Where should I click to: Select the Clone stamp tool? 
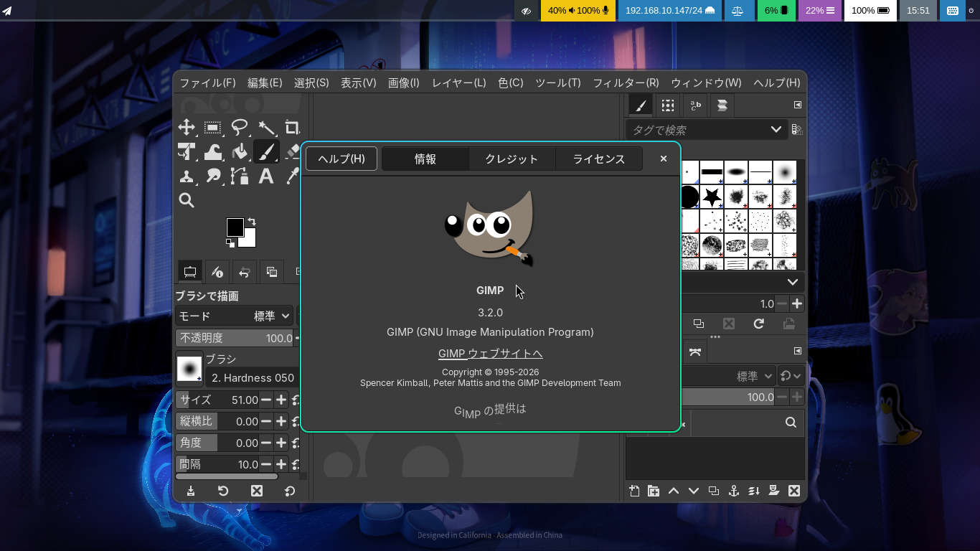coord(187,176)
